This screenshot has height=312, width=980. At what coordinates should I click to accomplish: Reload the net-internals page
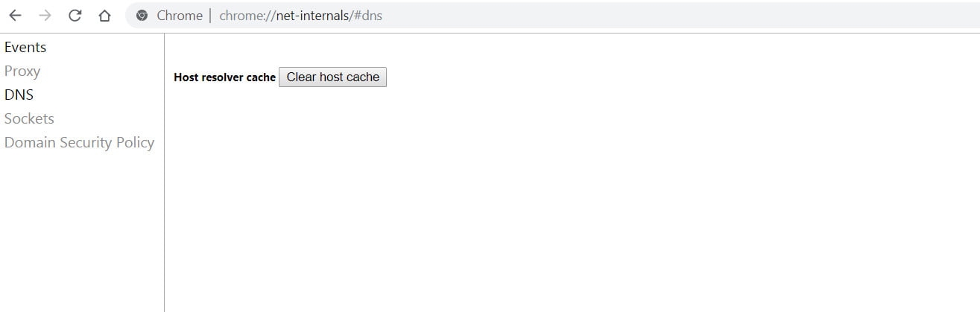point(75,16)
